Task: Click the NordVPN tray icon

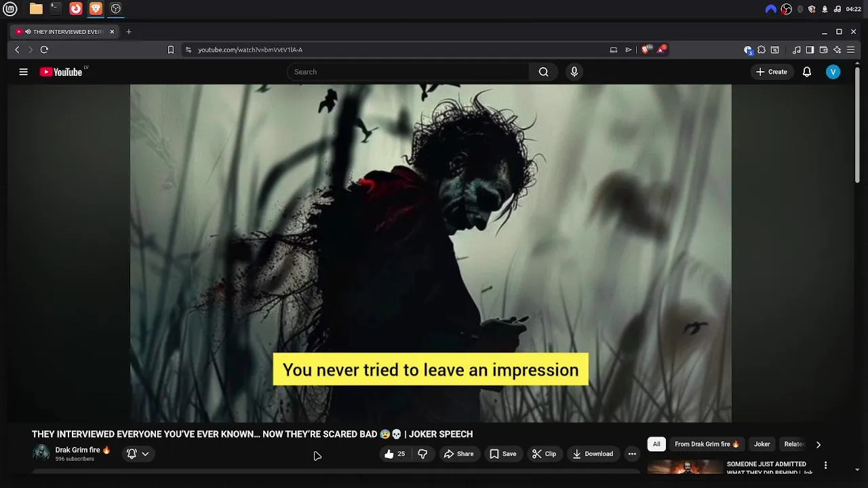Action: (771, 9)
